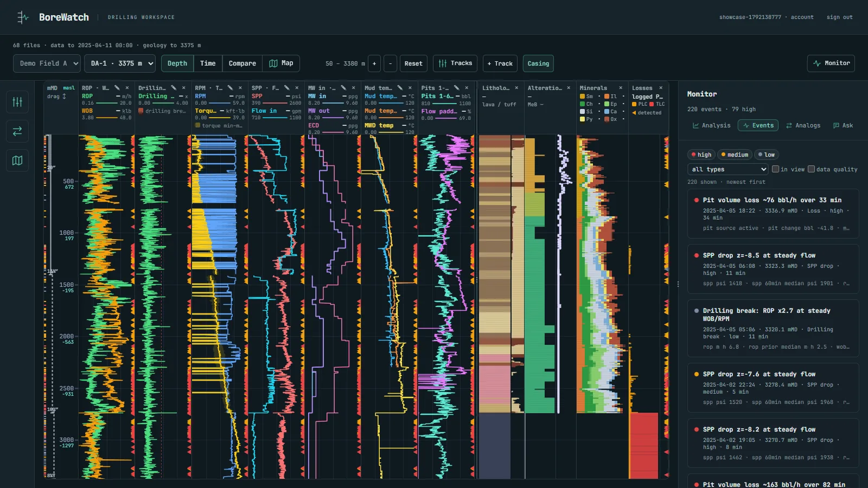
Task: Enable the data quality checkbox
Action: [x=812, y=169]
